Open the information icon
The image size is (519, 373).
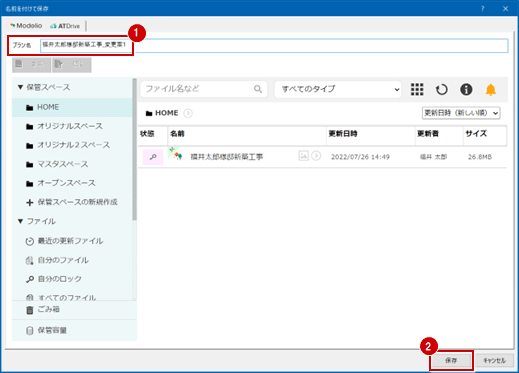(466, 89)
